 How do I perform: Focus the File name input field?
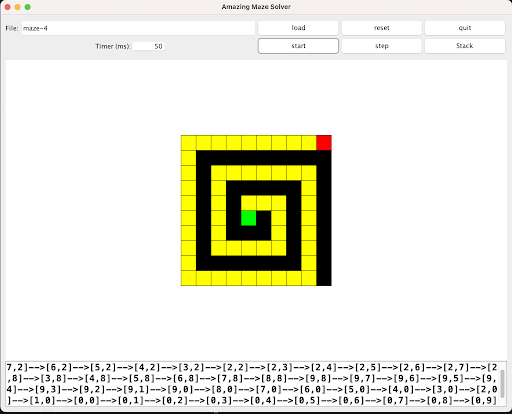coord(138,28)
